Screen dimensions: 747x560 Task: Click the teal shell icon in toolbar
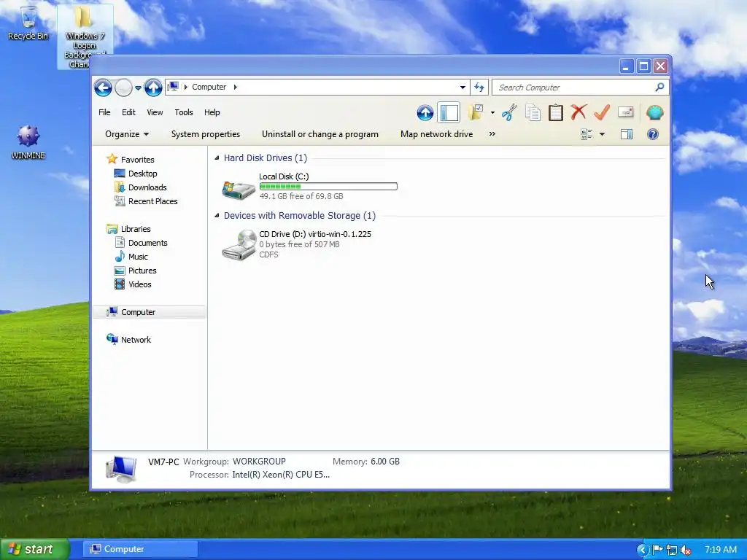[654, 112]
